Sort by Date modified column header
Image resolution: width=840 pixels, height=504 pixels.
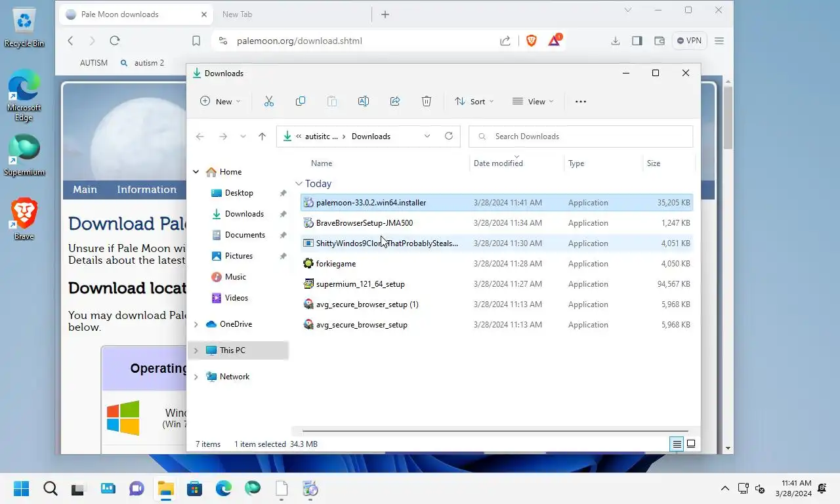click(498, 163)
